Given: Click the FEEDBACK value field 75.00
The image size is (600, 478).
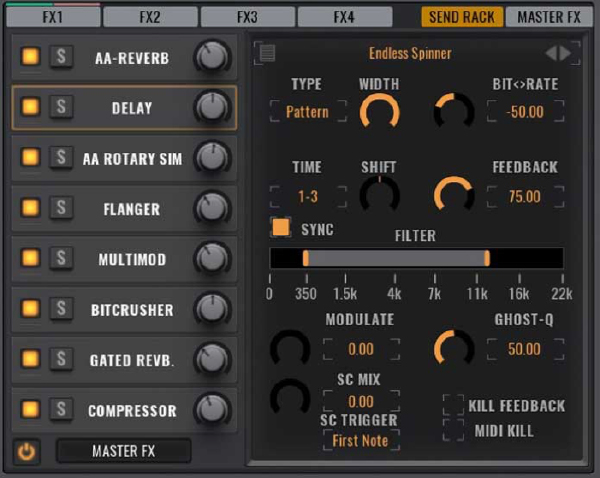Looking at the screenshot, I should pos(525,197).
